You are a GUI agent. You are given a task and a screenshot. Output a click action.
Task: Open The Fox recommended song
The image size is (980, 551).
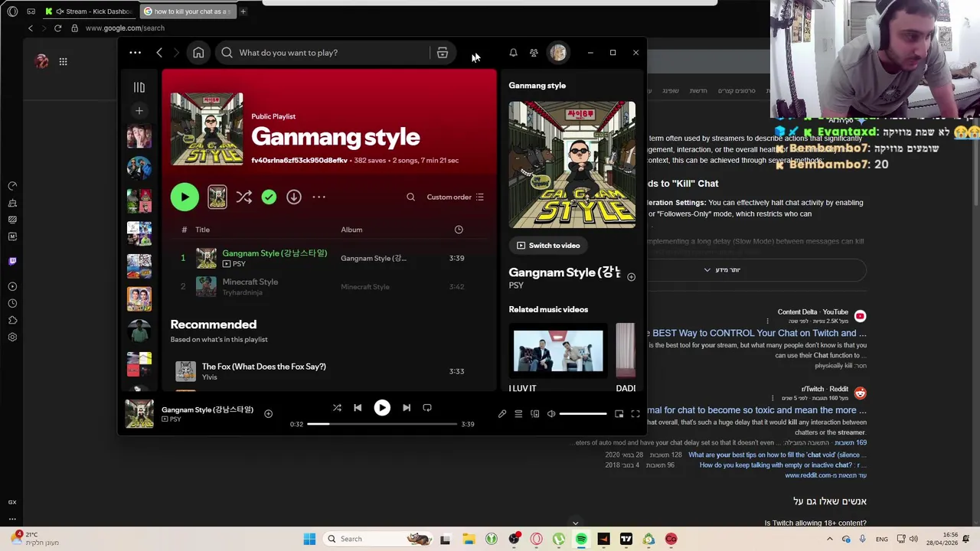(263, 367)
